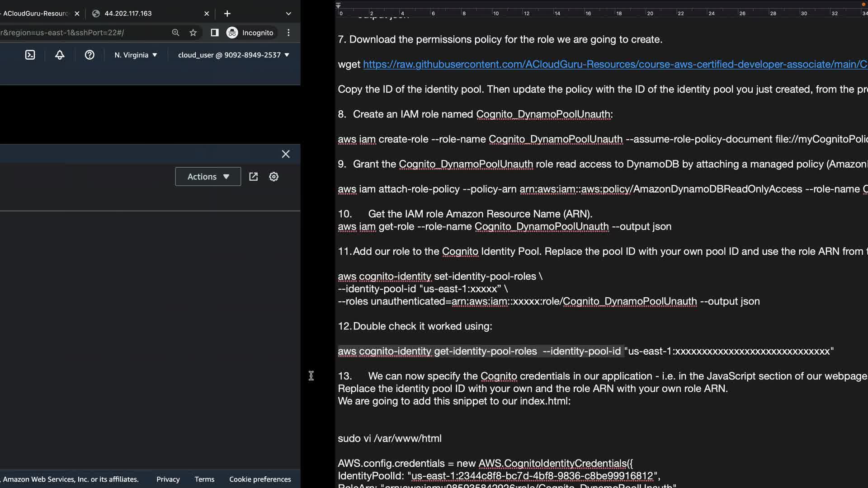The width and height of the screenshot is (868, 488).
Task: Click the zoom magnifier in the address bar
Action: (x=175, y=33)
